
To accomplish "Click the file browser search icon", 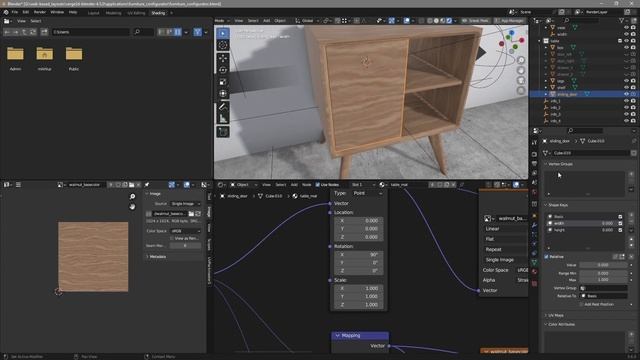I will [138, 32].
